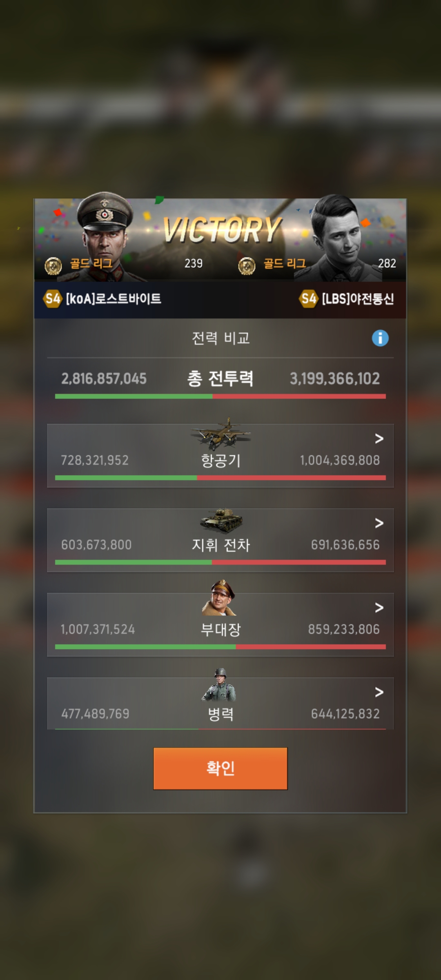Tap the blue info icon
Viewport: 441px width, 980px height.
pyautogui.click(x=380, y=338)
